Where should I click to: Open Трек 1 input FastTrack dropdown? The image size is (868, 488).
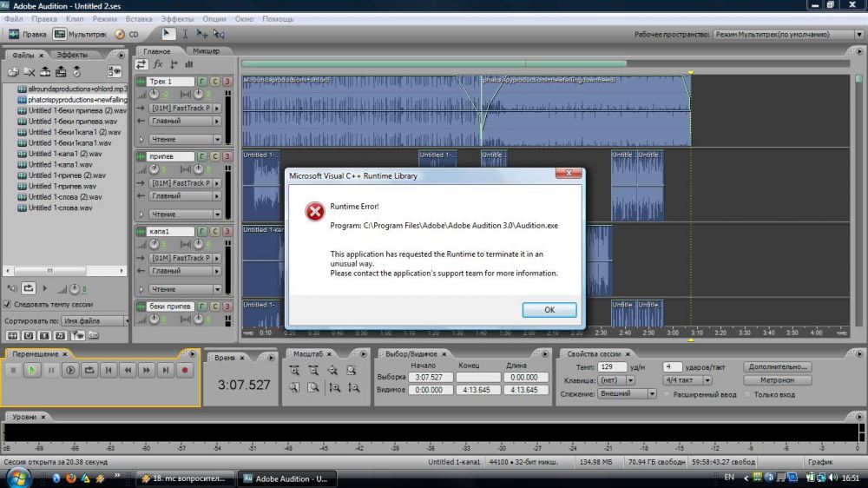[186, 108]
